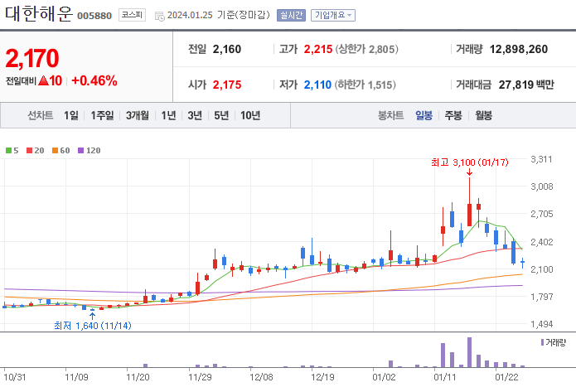Click the 코스피 market badge
576x392 pixels.
point(132,15)
